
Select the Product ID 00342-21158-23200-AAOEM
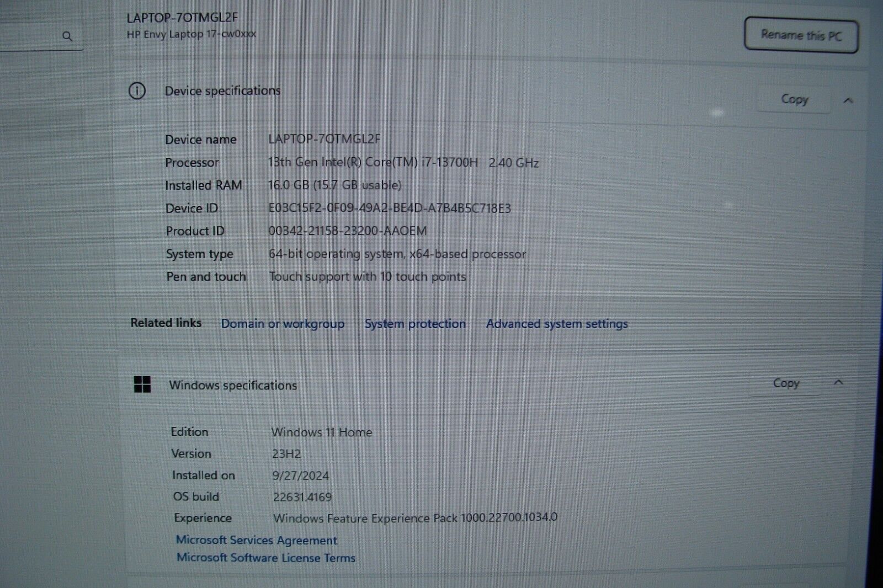tap(348, 231)
